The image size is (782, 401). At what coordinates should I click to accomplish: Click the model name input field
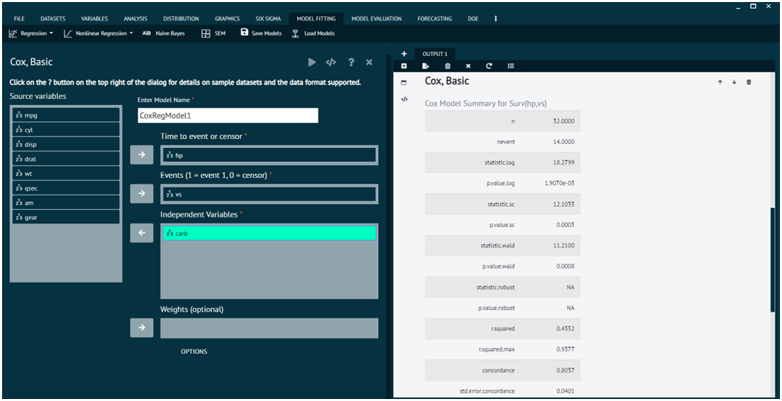[x=228, y=116]
